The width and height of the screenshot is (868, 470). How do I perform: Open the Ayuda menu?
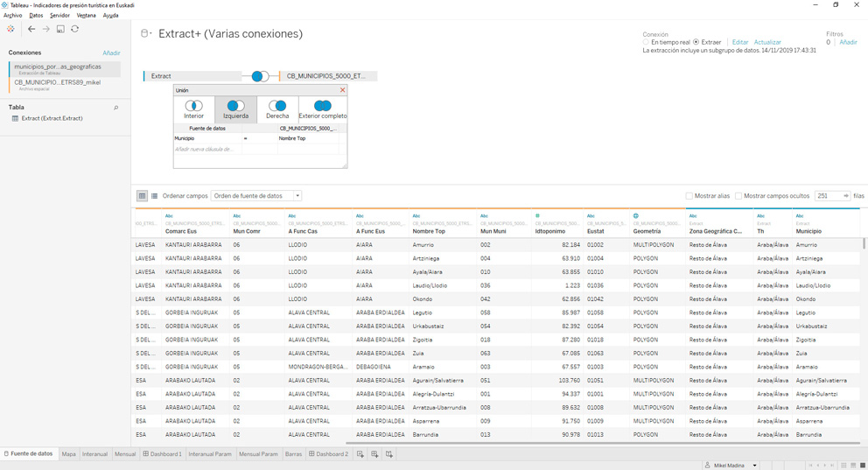111,16
